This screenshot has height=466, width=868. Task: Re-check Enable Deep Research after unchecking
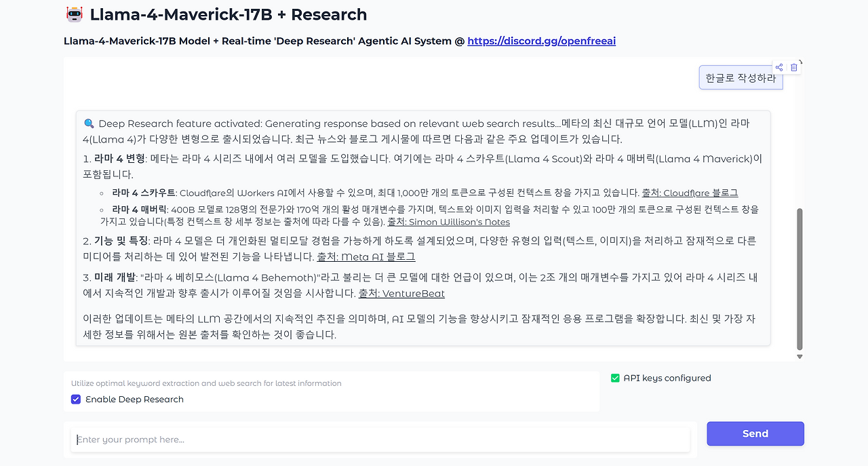click(x=75, y=399)
